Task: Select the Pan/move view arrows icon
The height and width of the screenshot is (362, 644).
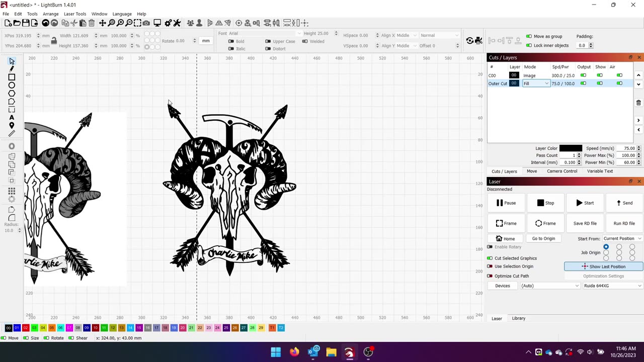Action: [x=103, y=23]
